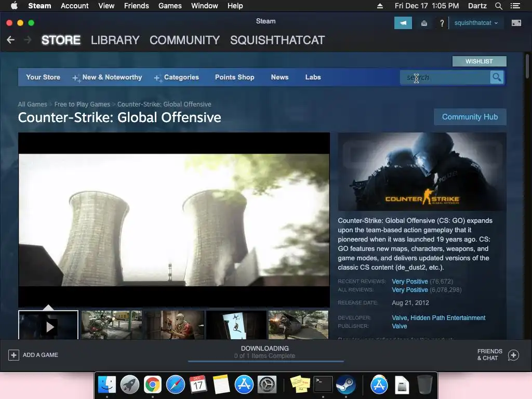Go back with the left arrow
This screenshot has height=399, width=532.
10,40
